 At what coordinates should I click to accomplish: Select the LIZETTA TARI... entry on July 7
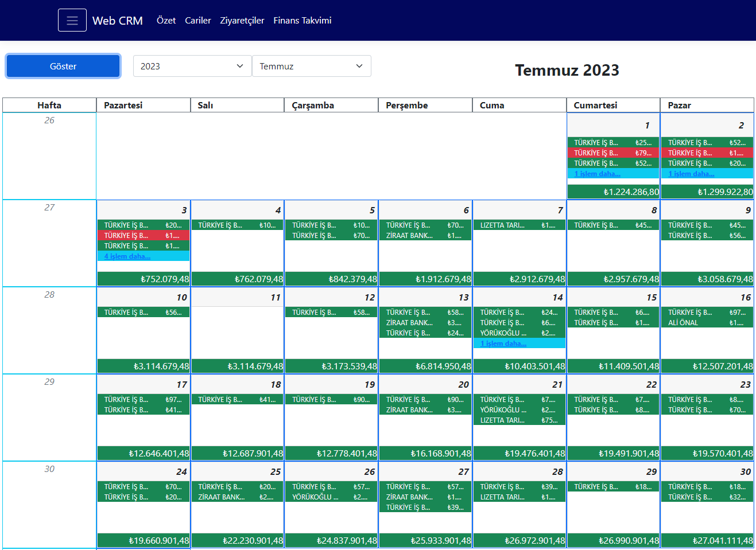click(519, 225)
